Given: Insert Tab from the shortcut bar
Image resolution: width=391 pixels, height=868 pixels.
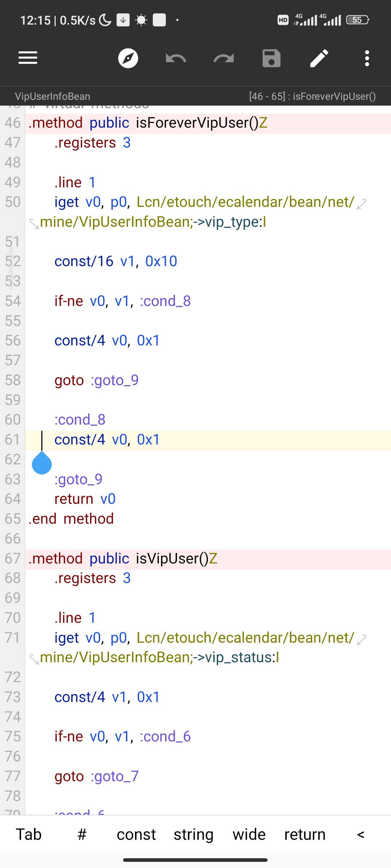Looking at the screenshot, I should click(29, 835).
